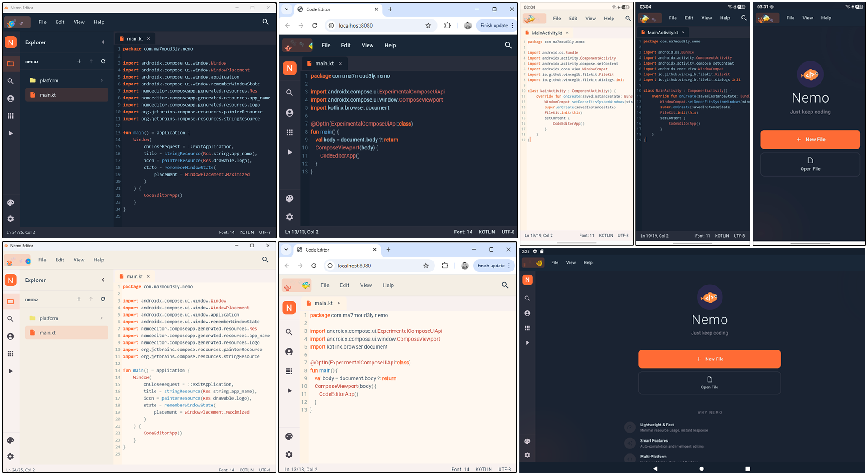Click refresh icon in dark desktop Explorer header
The height and width of the screenshot is (476, 868).
[103, 61]
